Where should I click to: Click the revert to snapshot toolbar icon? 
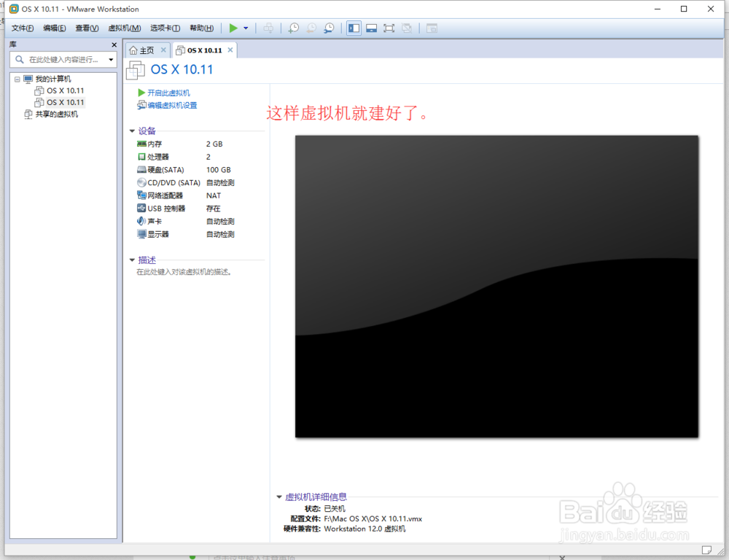coord(311,28)
